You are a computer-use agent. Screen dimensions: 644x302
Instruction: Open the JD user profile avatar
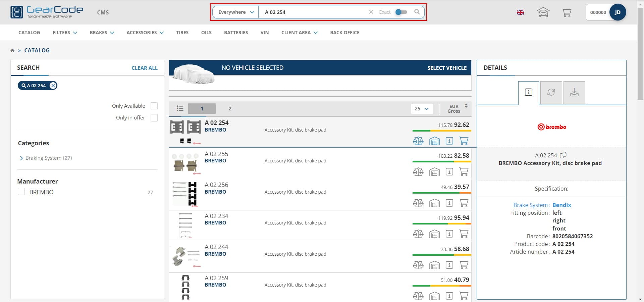coord(618,12)
